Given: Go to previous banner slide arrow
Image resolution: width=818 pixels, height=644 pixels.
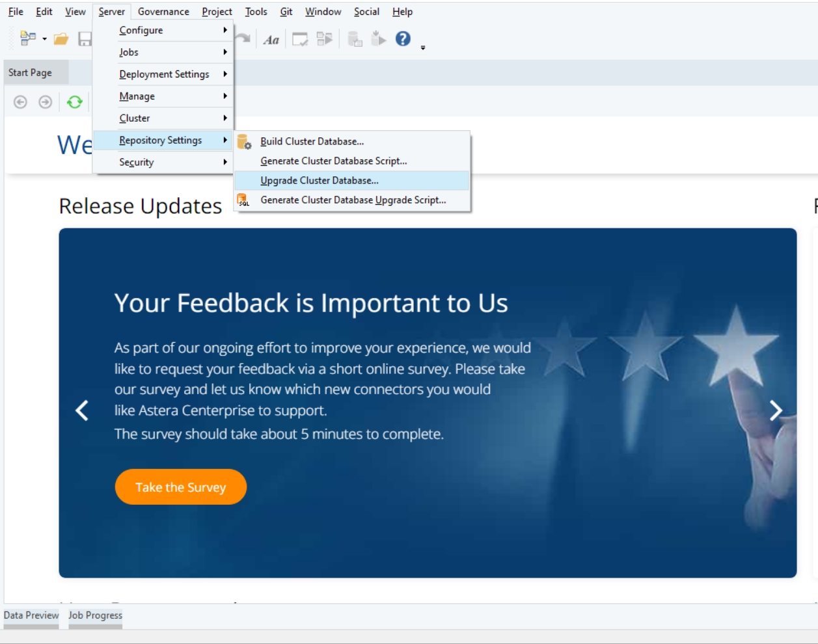Looking at the screenshot, I should pyautogui.click(x=82, y=410).
